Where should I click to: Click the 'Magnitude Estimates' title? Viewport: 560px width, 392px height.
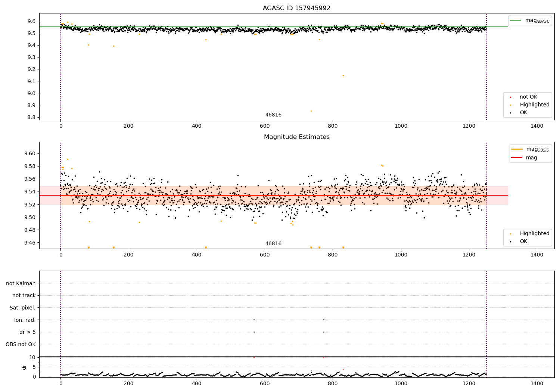point(296,137)
